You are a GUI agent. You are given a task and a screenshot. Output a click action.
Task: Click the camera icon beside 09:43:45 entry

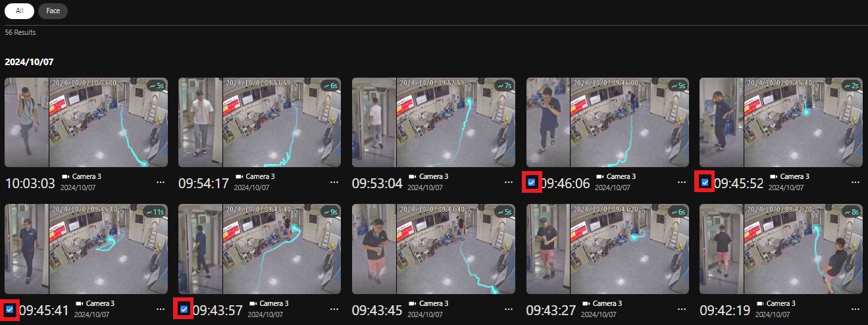pyautogui.click(x=413, y=303)
